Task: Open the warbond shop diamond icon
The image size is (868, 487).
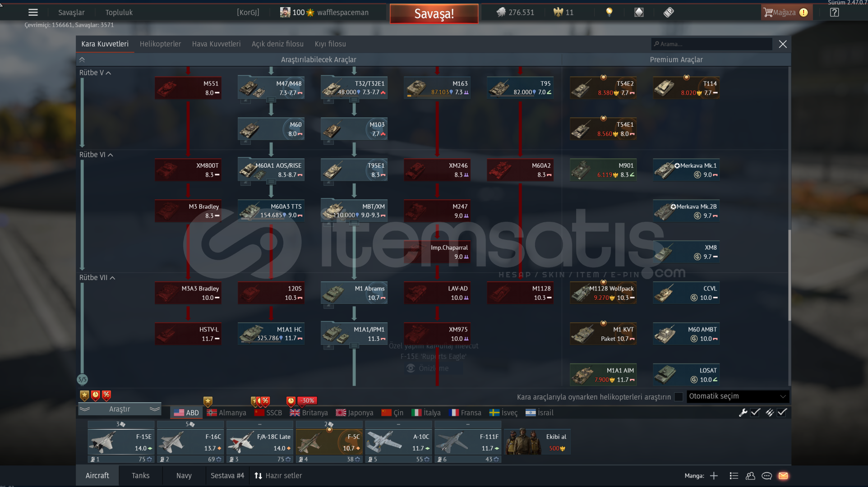Action: tap(639, 12)
